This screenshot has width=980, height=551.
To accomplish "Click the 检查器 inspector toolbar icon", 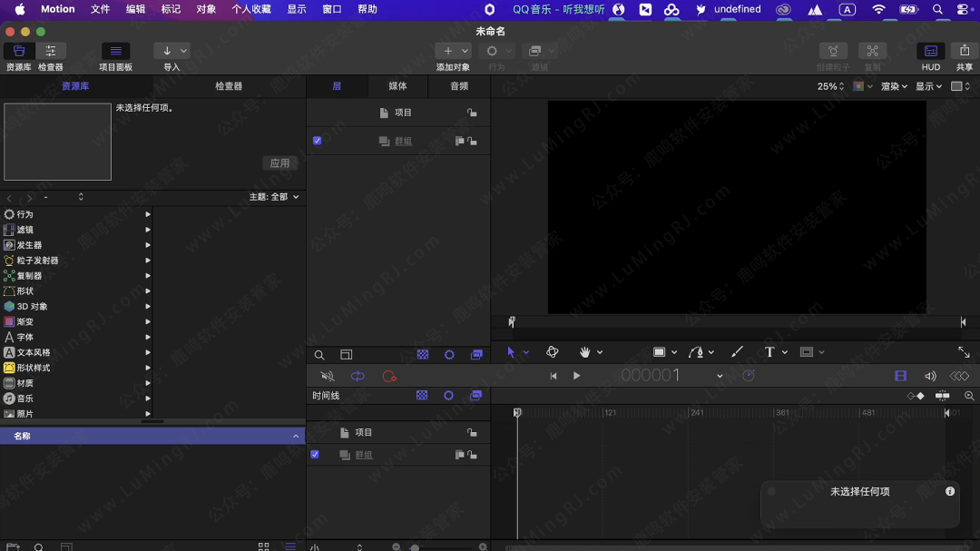I will click(x=50, y=52).
